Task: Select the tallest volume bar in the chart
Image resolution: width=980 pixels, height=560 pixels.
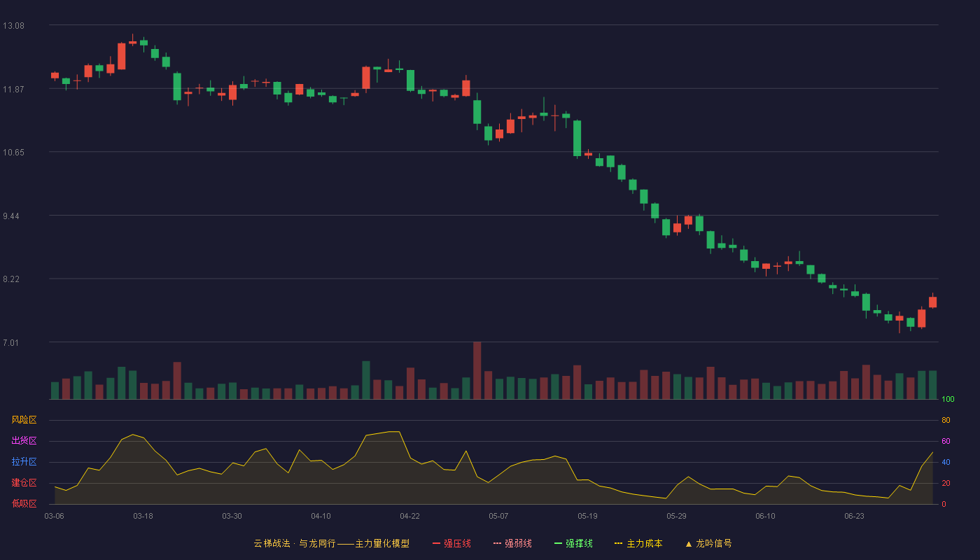Action: 477,370
